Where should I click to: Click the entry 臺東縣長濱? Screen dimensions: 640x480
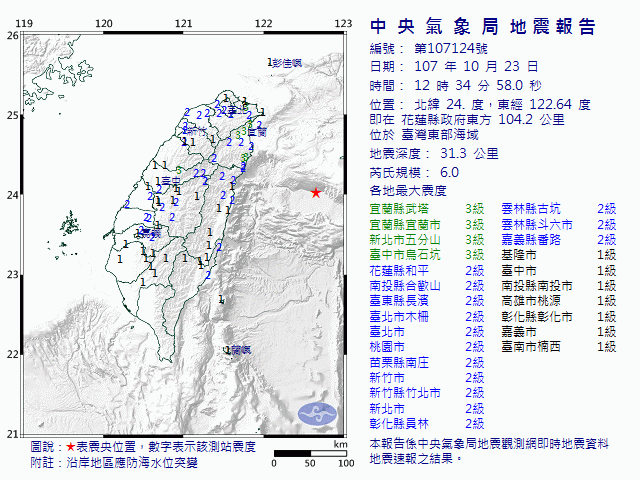click(x=399, y=301)
